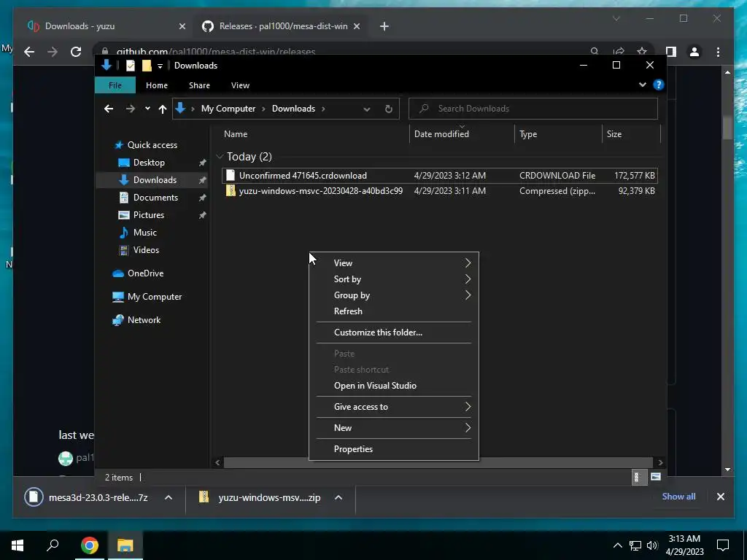Click the Search Downloads field

pos(533,109)
